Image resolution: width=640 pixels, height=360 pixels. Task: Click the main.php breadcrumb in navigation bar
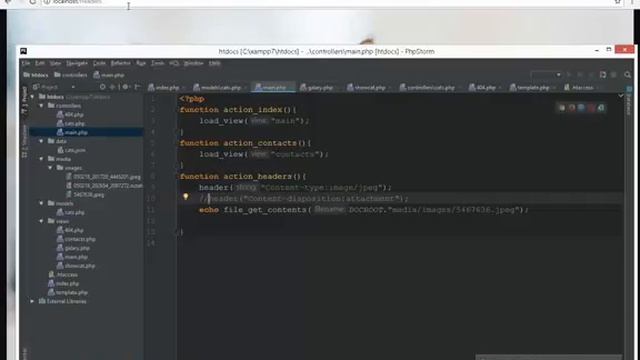(x=109, y=75)
